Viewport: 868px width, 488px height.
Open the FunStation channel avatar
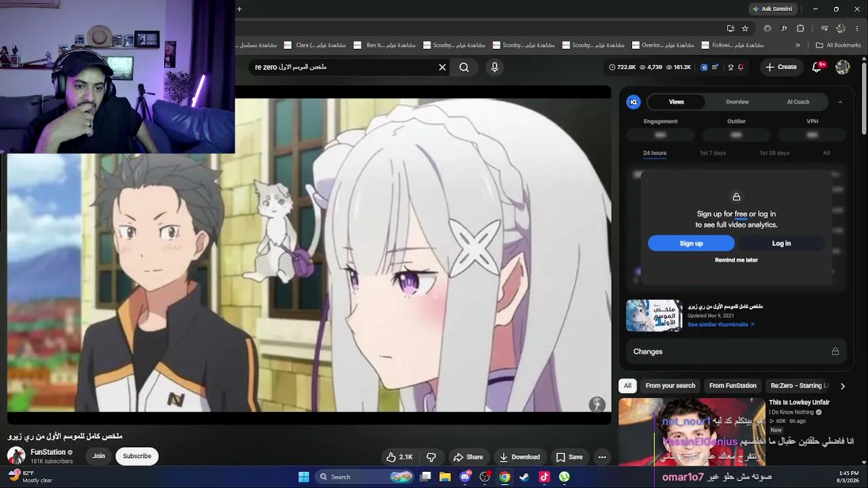pos(16,456)
